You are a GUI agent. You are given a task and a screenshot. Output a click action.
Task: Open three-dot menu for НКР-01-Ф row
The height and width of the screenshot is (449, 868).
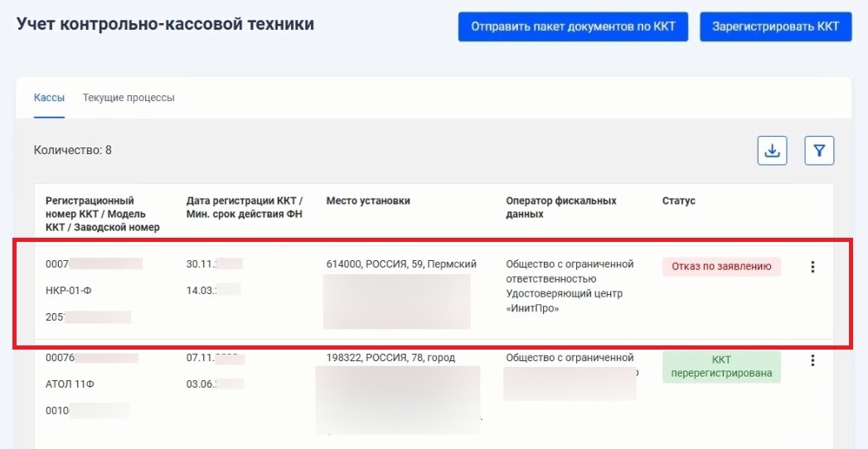812,267
